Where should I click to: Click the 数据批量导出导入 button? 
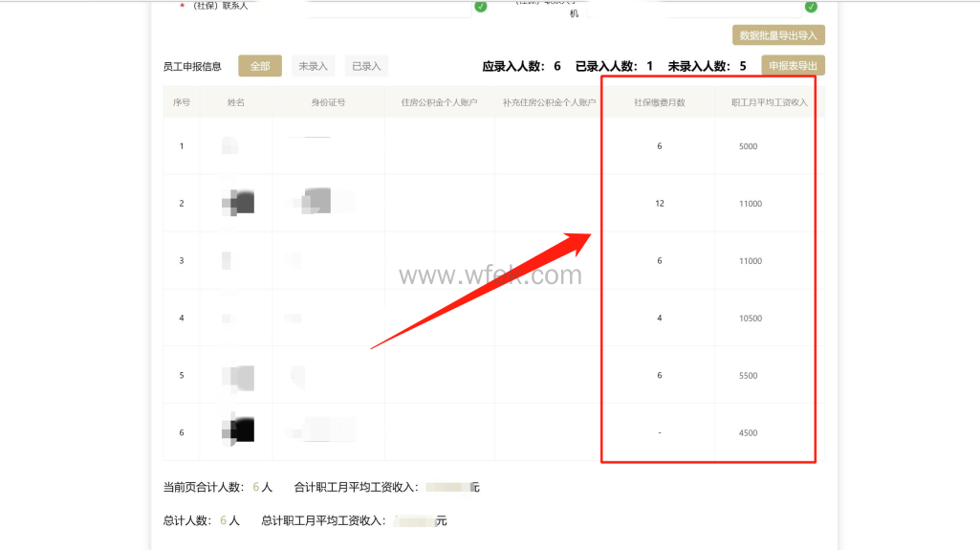point(778,35)
